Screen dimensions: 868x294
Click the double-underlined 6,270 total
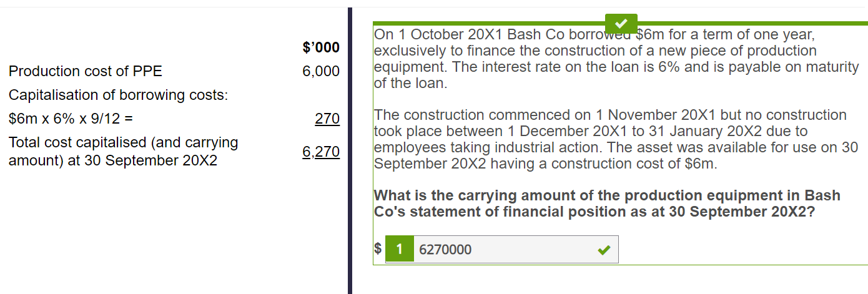321,152
